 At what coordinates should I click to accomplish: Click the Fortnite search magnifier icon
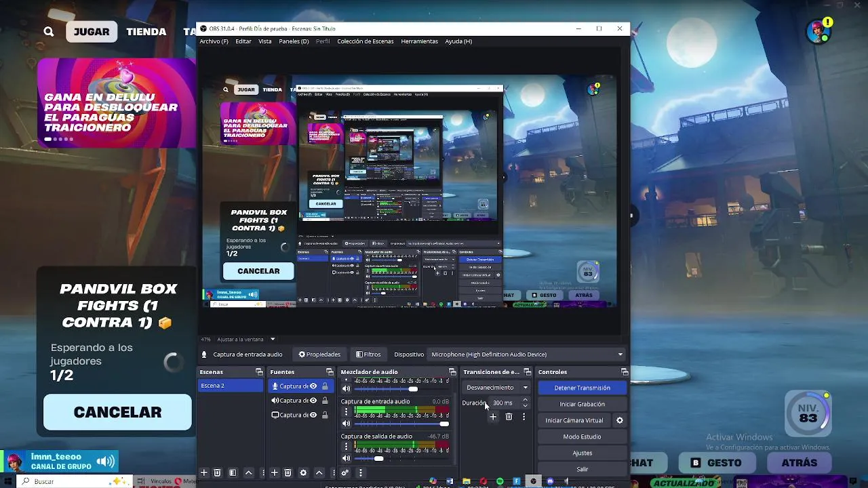(x=49, y=31)
